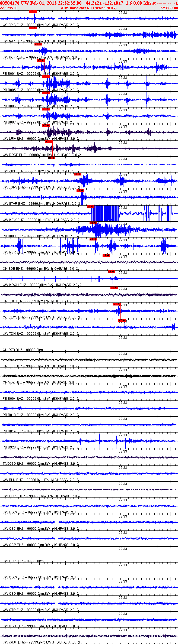Click the 'UW.FORK.BHZ' station label
178x644 pixels.
[14, 496]
